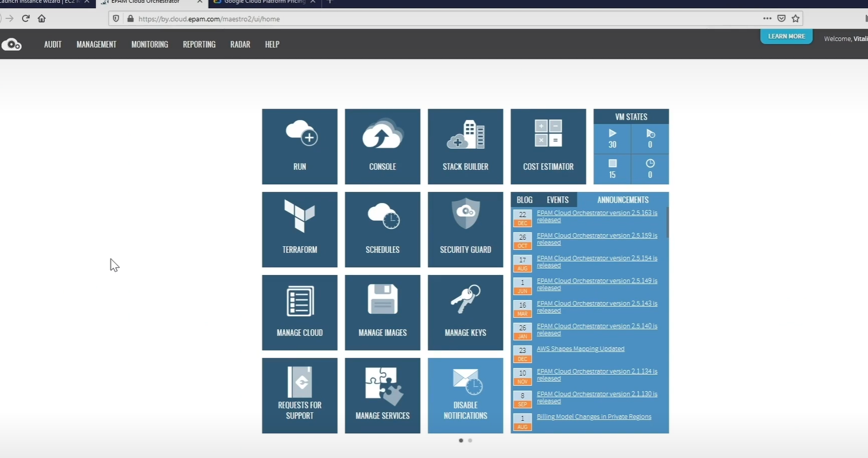
Task: Open version 2.1.134 release announcement
Action: (597, 375)
